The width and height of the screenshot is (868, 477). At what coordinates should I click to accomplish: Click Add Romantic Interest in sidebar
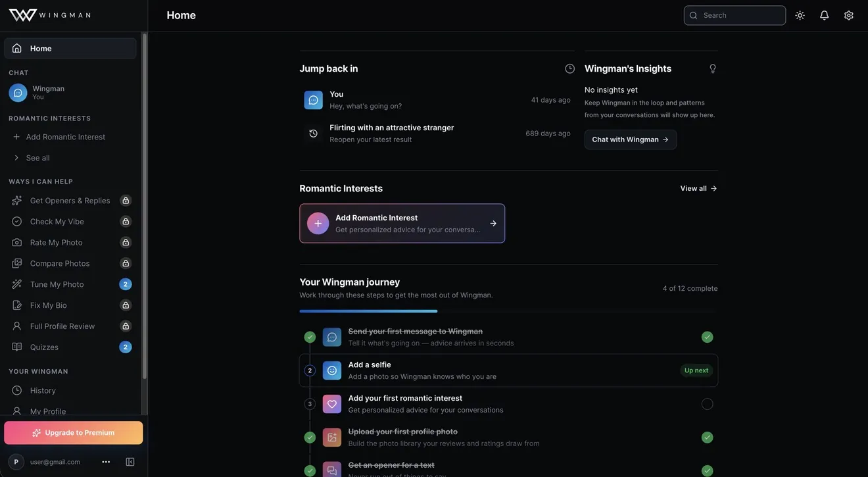click(x=70, y=137)
